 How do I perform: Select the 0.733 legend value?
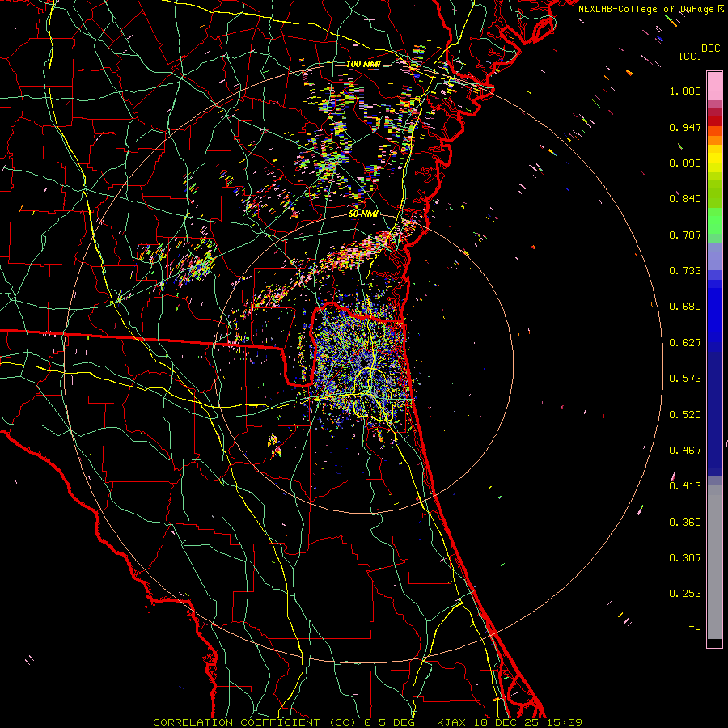click(685, 271)
